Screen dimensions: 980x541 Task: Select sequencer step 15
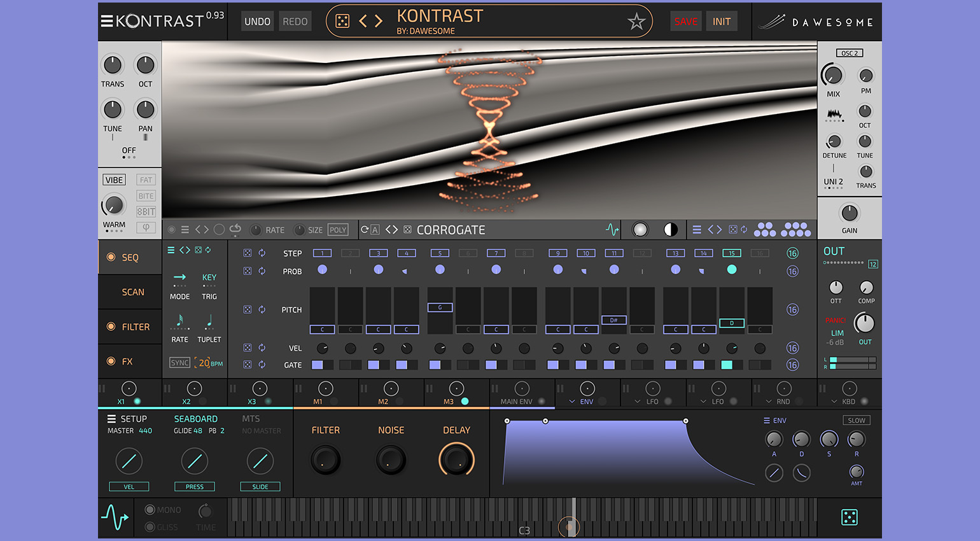tap(732, 253)
